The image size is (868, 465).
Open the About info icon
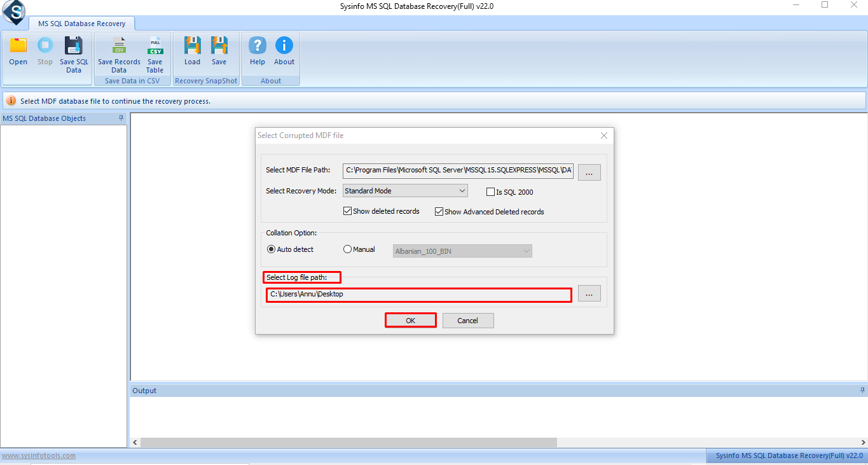284,46
